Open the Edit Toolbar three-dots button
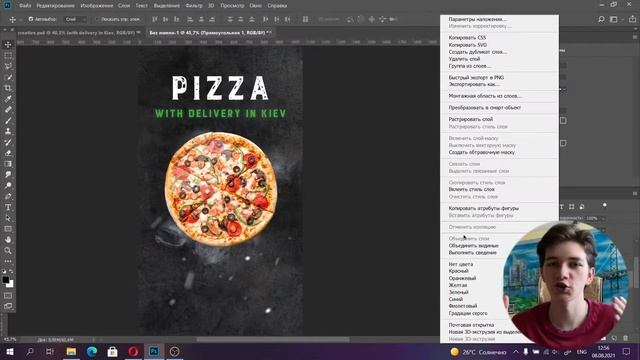This screenshot has width=640, height=360. tap(8, 261)
